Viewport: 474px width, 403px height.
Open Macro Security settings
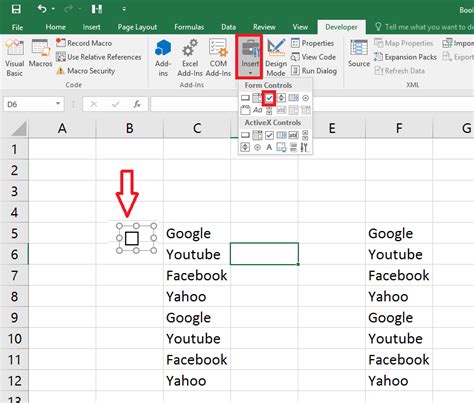(85, 71)
